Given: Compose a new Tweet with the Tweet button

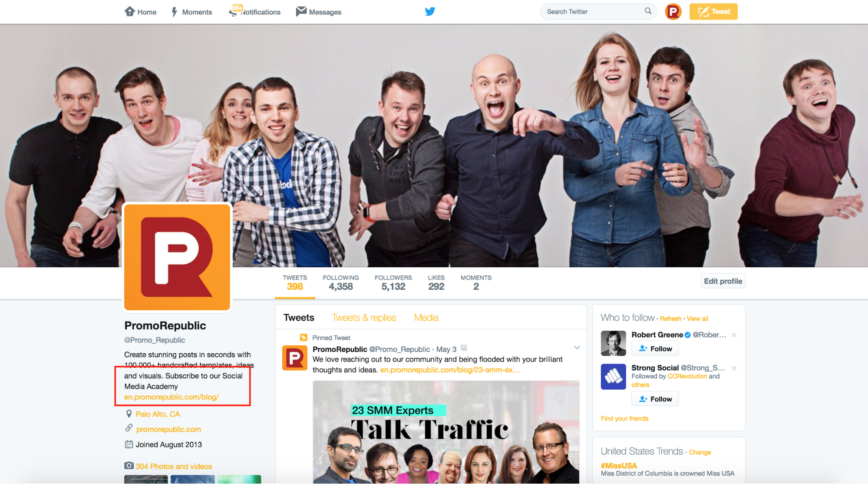Looking at the screenshot, I should 713,12.
